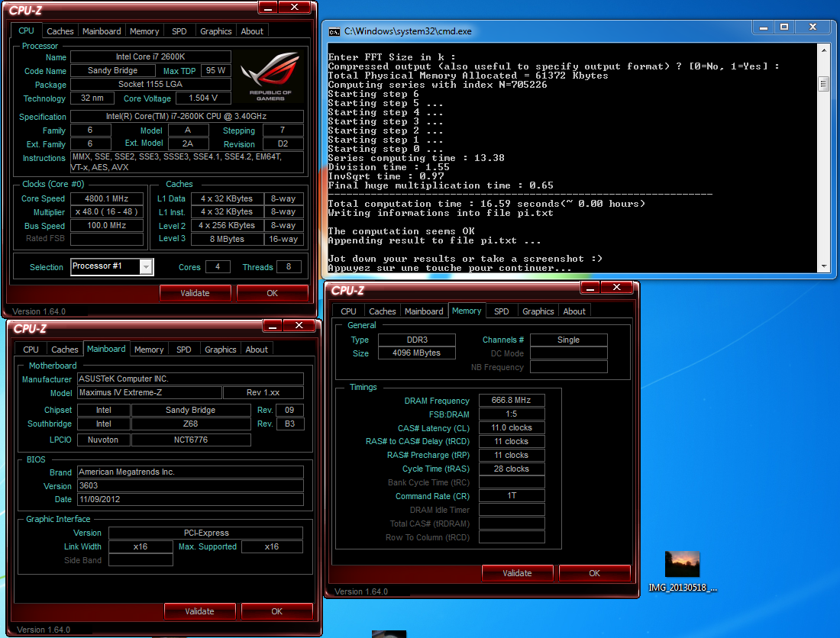Screen dimensions: 840x638
Task: Click the Core Speed value 4800.1 MHz
Action: point(107,198)
